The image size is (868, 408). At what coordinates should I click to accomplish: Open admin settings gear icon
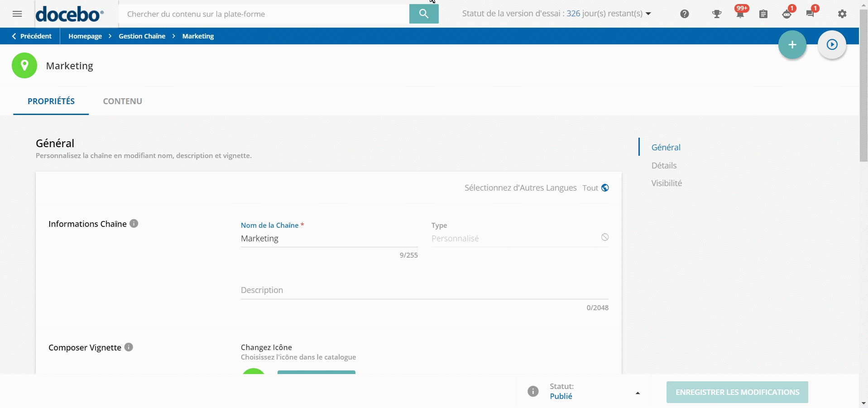842,14
